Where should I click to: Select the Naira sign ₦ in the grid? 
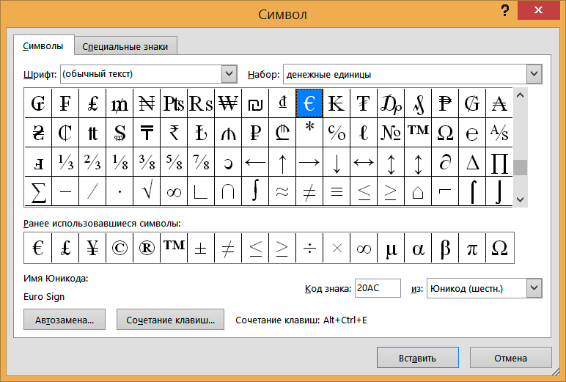pyautogui.click(x=147, y=103)
